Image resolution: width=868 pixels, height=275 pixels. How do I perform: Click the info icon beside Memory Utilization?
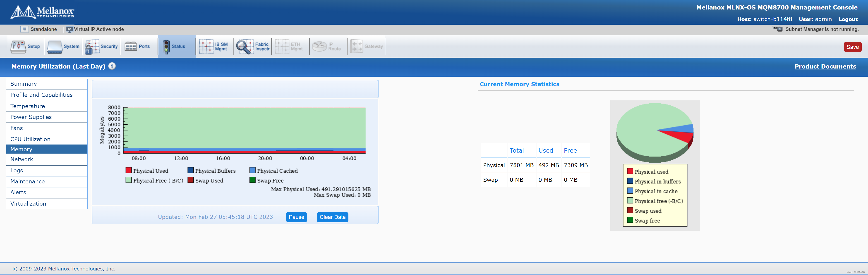coord(112,66)
